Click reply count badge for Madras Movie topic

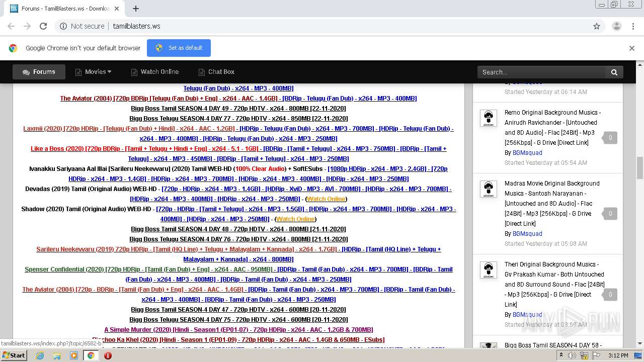610,213
